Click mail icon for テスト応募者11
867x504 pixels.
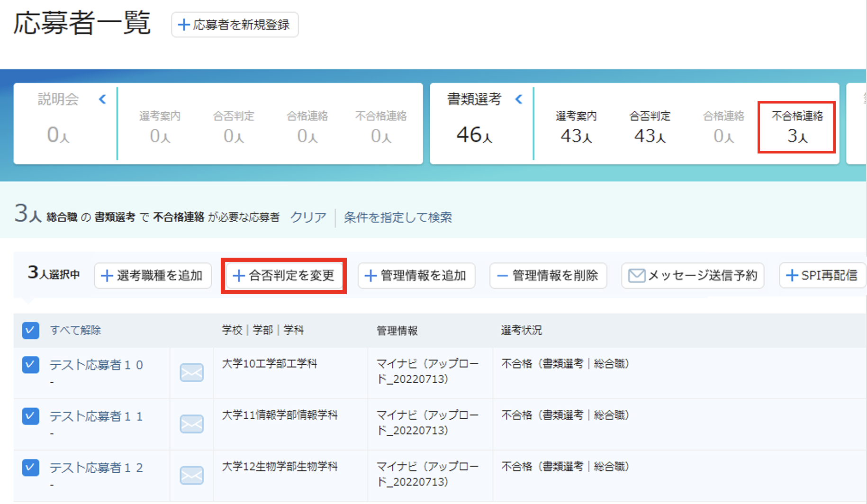[192, 424]
